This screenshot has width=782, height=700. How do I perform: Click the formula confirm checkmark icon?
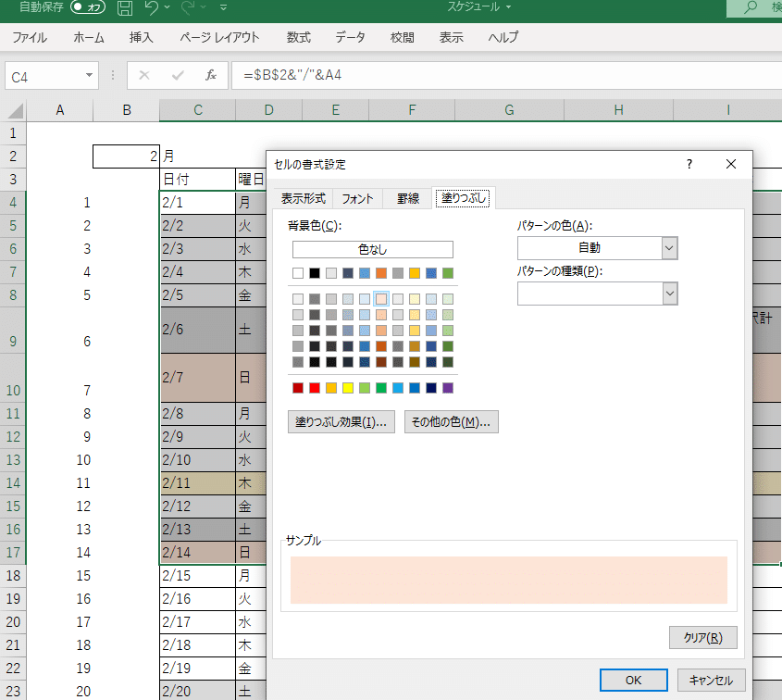[x=178, y=75]
